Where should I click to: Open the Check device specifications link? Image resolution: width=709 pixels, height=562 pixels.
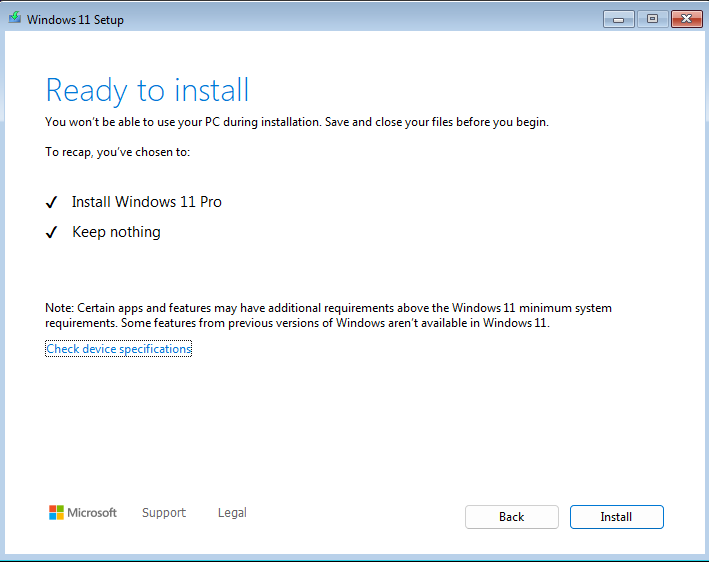[118, 349]
